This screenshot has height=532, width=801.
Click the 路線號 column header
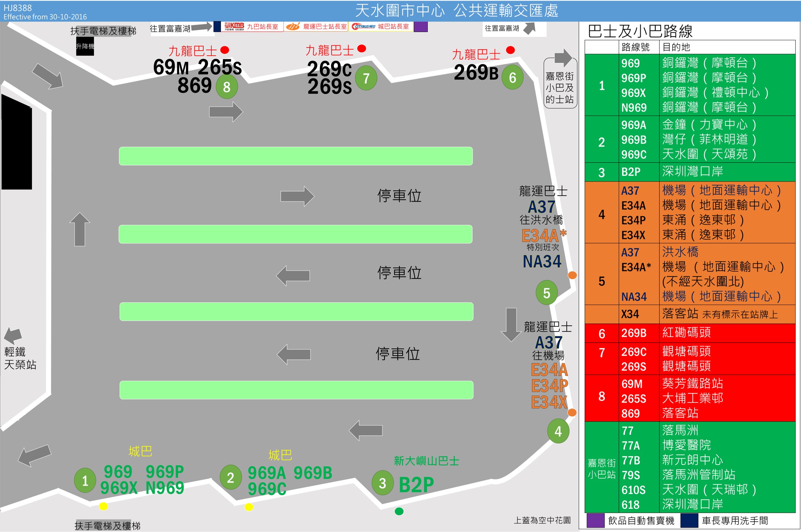pos(636,47)
